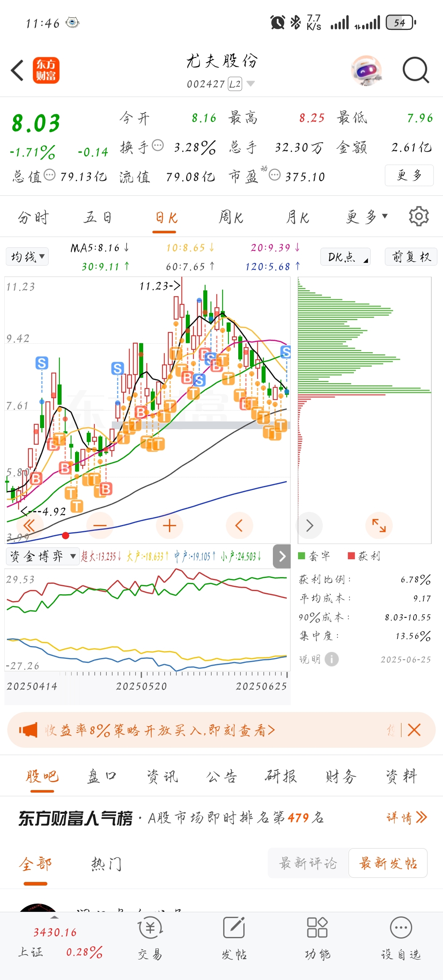Tap 设自选 add watchlist icon

click(401, 937)
